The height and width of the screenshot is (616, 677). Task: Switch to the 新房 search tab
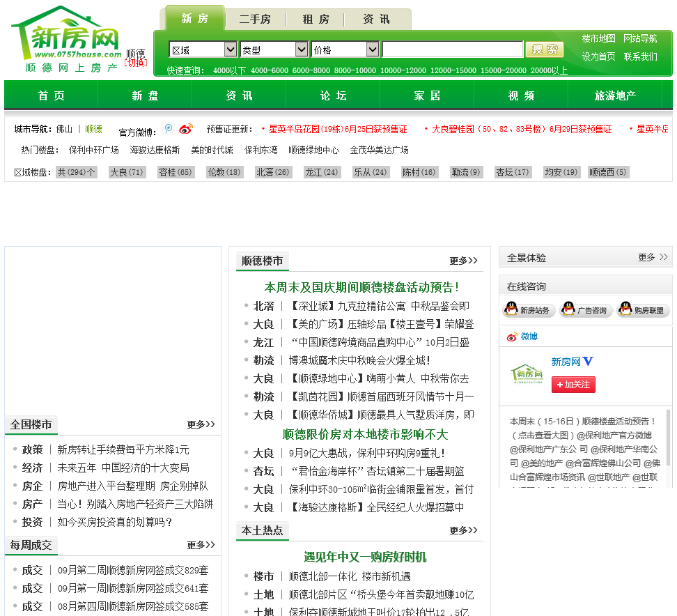click(x=195, y=19)
